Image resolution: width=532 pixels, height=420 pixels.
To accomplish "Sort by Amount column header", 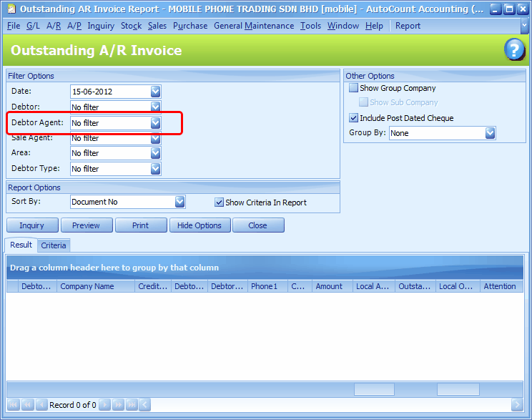I will click(x=332, y=286).
